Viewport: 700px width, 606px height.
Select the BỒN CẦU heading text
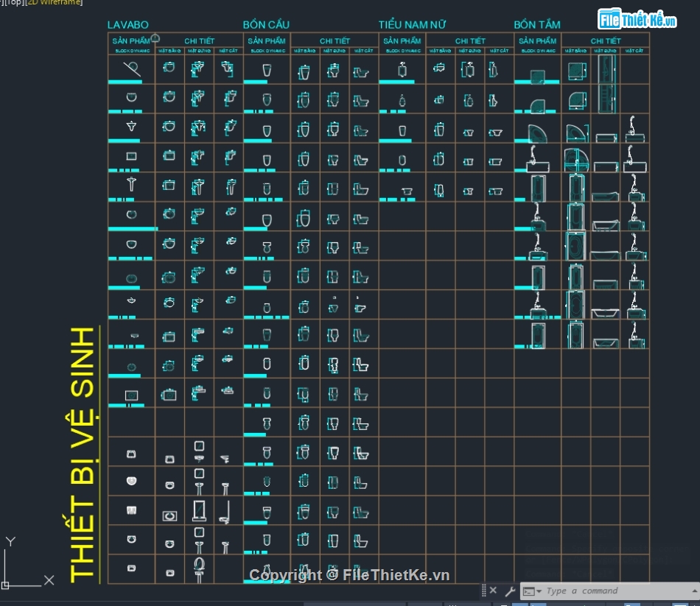click(x=266, y=24)
